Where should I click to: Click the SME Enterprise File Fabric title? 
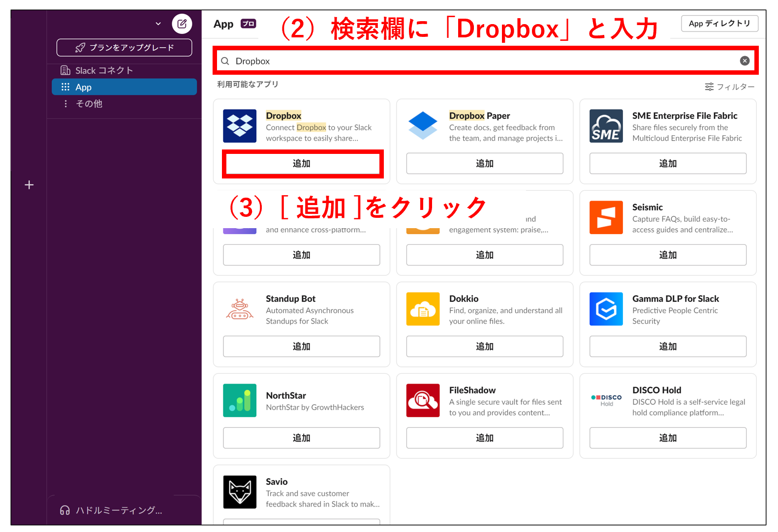(685, 116)
